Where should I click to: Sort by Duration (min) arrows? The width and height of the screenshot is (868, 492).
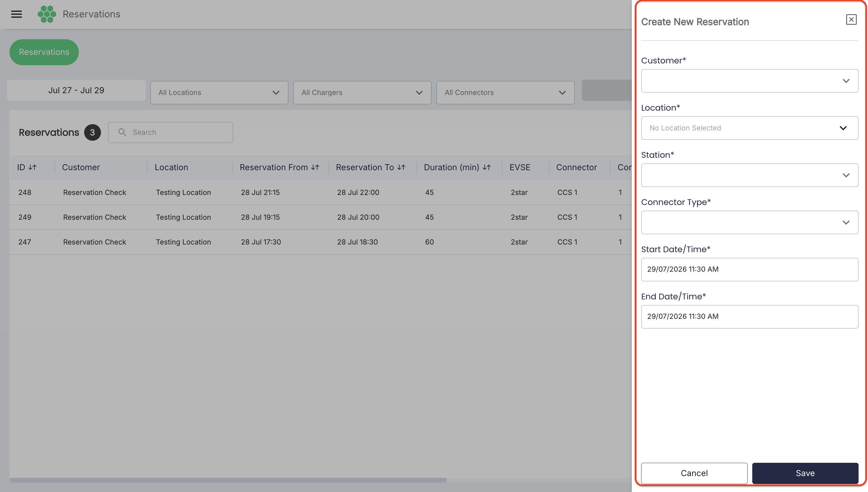(x=486, y=167)
